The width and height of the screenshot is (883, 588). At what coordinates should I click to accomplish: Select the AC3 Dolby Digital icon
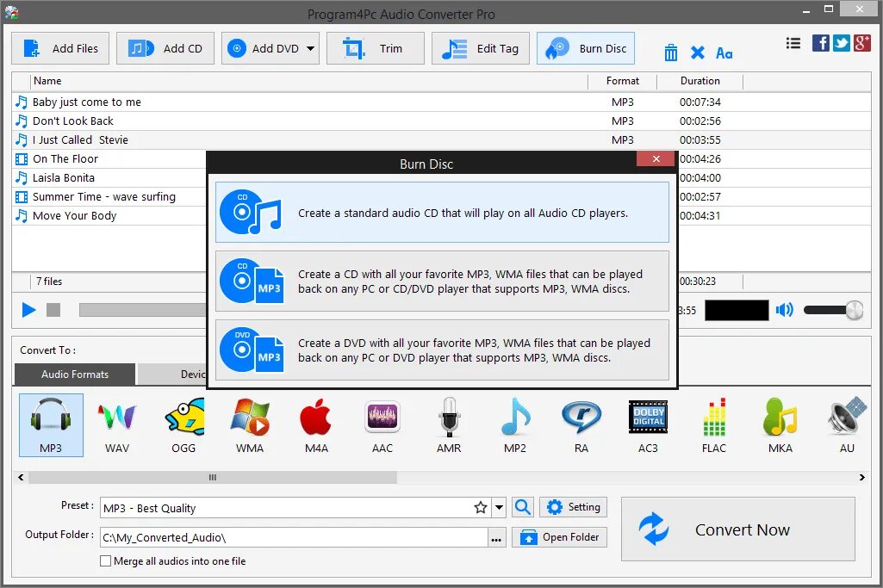[648, 424]
